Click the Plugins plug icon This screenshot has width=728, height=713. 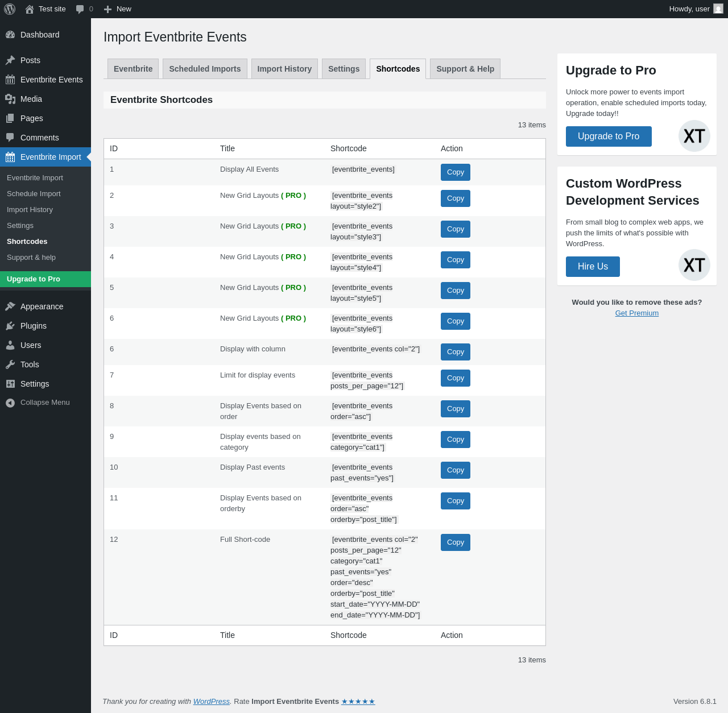tap(10, 326)
